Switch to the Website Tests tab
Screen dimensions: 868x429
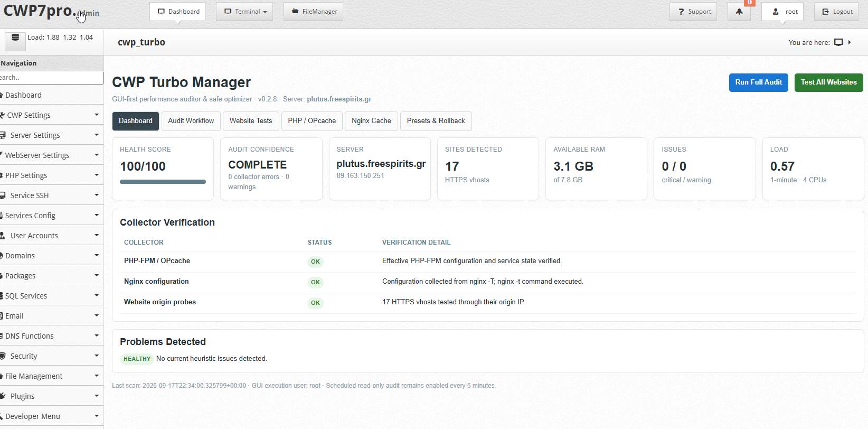(251, 121)
